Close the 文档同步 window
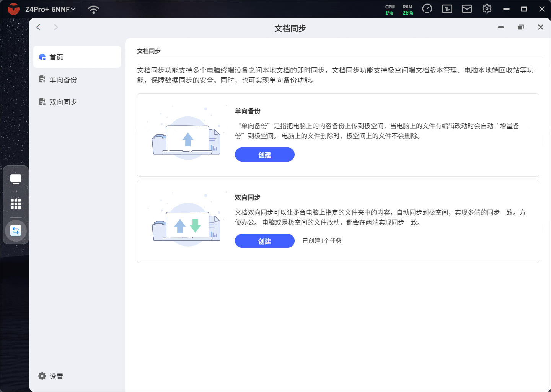This screenshot has height=392, width=551. coord(541,27)
